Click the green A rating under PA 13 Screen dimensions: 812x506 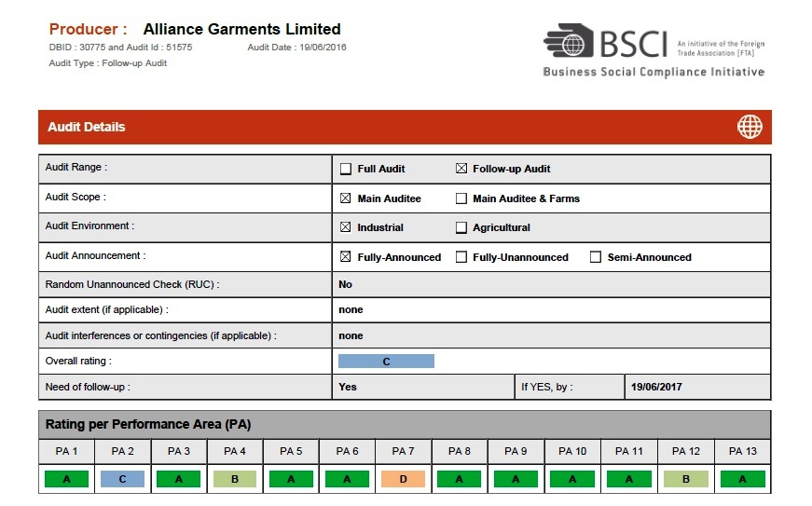[x=743, y=479]
